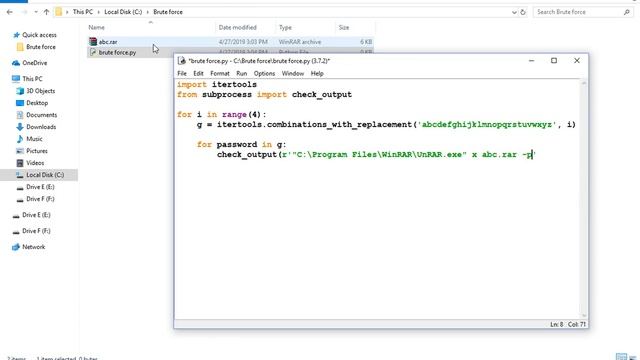Open Quick access in navigation pane
This screenshot has height=360, width=640.
click(39, 35)
